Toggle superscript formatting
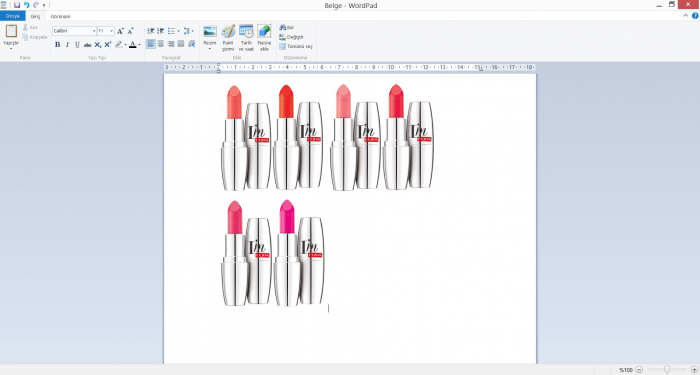The image size is (700, 375). tap(108, 44)
